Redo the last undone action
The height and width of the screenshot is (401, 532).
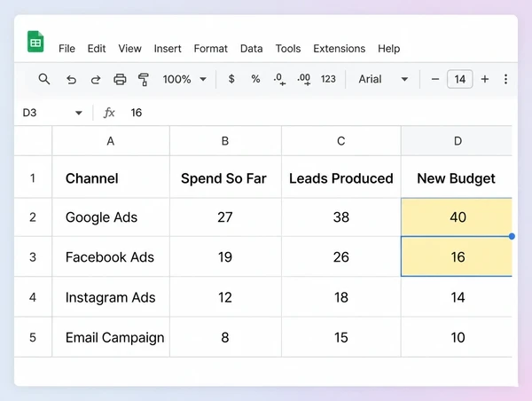pos(96,80)
